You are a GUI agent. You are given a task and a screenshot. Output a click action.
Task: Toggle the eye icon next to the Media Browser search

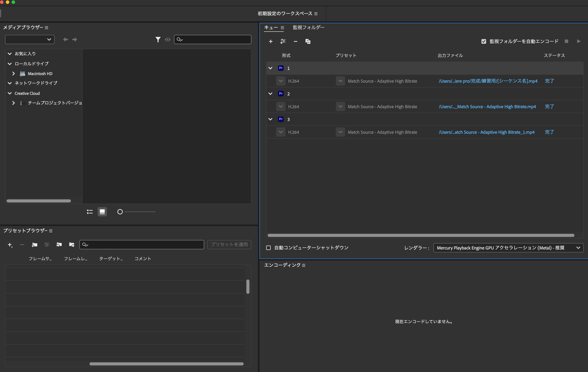168,39
